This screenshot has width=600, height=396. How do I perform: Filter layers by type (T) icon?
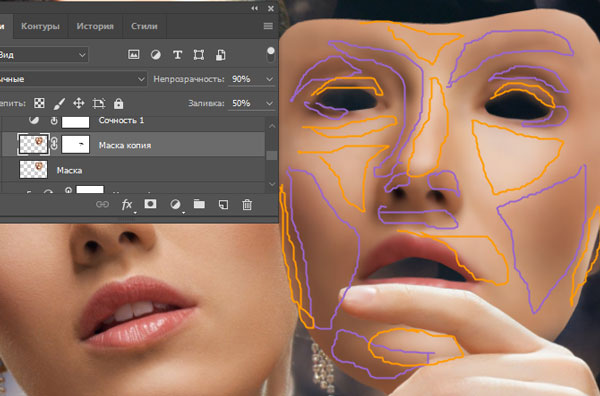point(177,55)
